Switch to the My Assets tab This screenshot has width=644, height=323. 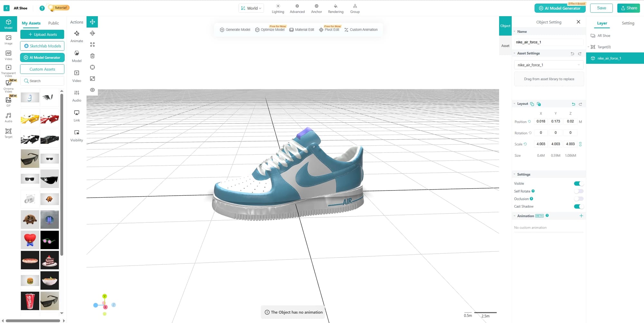tap(31, 23)
